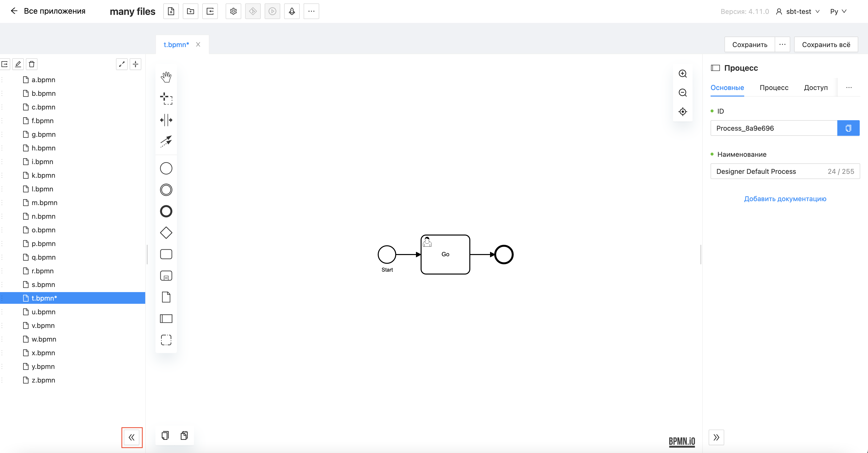868x453 pixels.
Task: Collapse the left file panel
Action: click(x=132, y=437)
